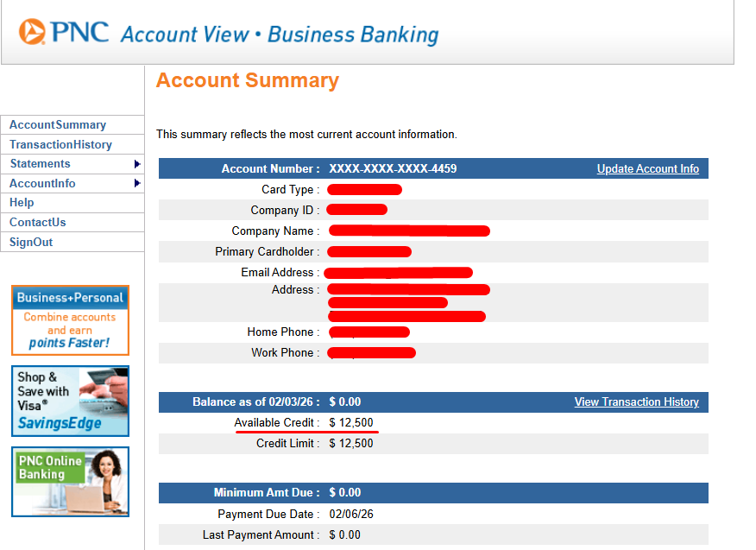
Task: Select the AccountInfo menu label
Action: tap(42, 184)
